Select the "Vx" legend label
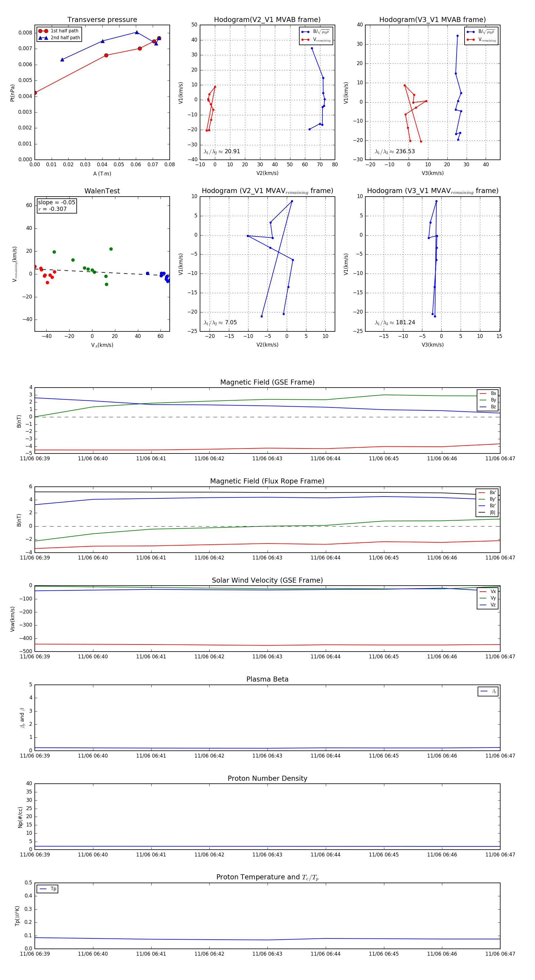Screen dimensions: 535x980 pyautogui.click(x=493, y=592)
